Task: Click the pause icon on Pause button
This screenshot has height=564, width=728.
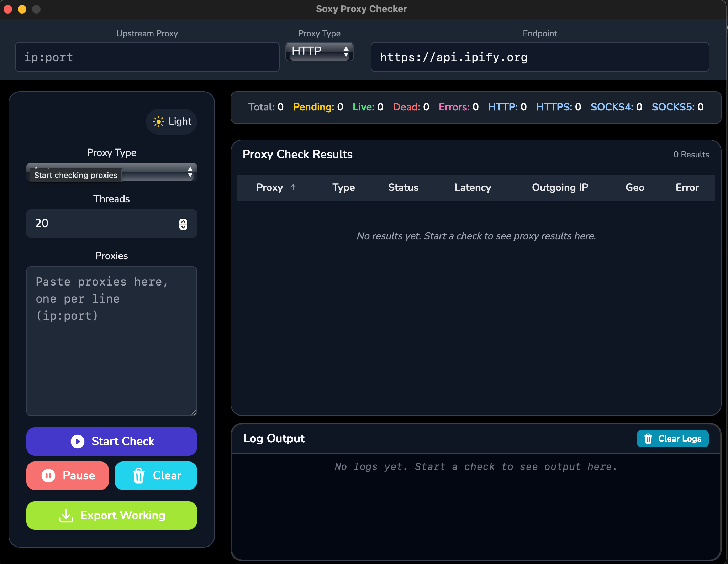Action: click(48, 476)
